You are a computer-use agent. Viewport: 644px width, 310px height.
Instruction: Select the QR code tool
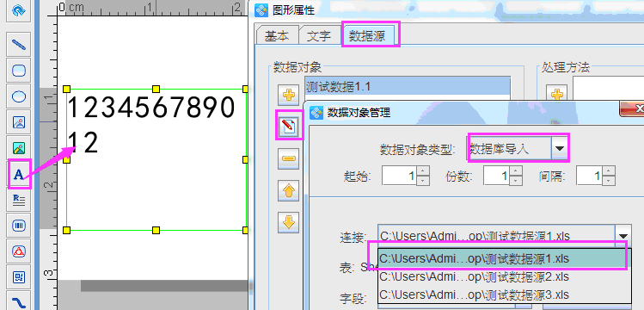coord(19,277)
